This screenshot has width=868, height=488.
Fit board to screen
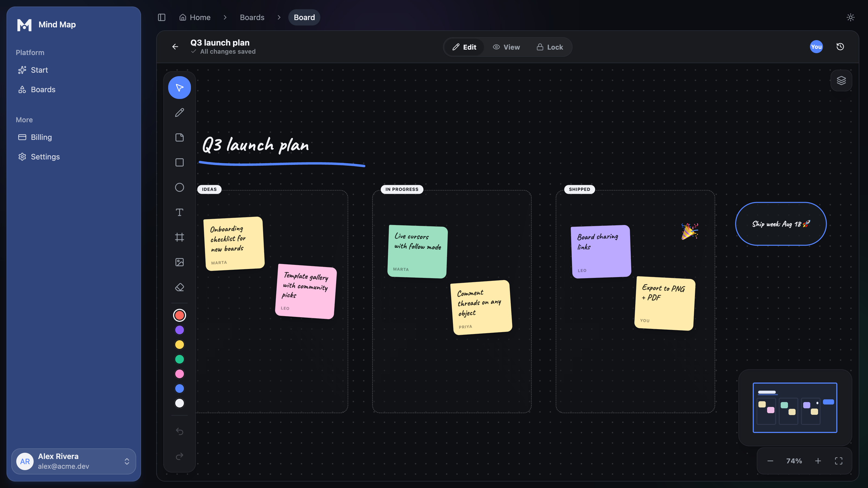(839, 461)
